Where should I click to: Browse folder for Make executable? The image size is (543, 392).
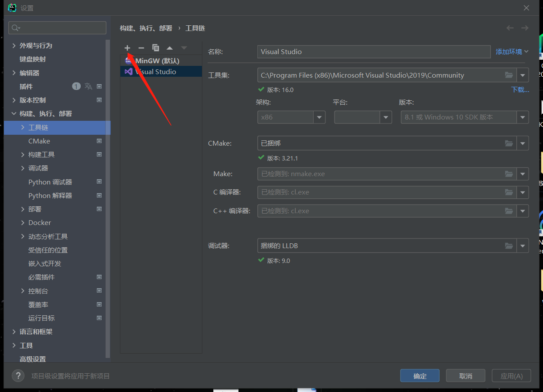[x=509, y=174]
